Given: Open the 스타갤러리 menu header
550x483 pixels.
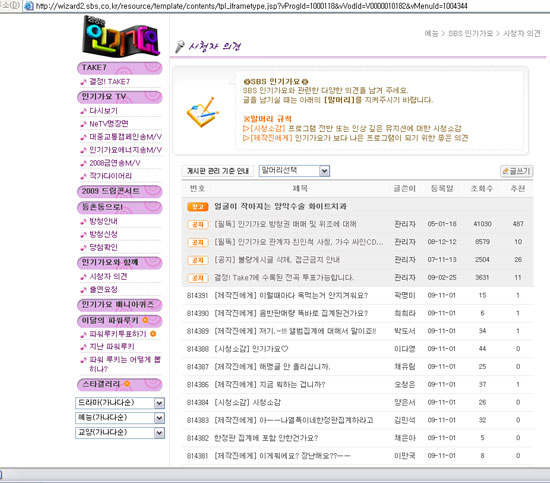Looking at the screenshot, I should [x=120, y=384].
